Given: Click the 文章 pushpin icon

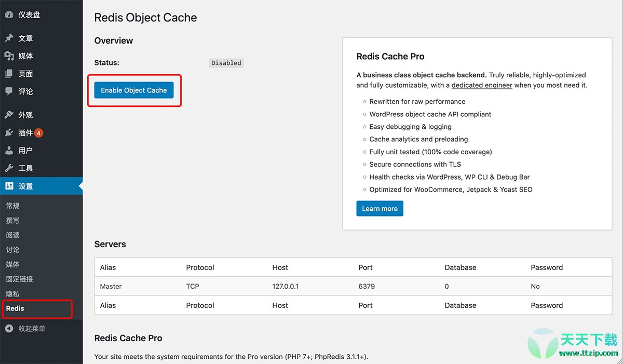Looking at the screenshot, I should coord(9,38).
